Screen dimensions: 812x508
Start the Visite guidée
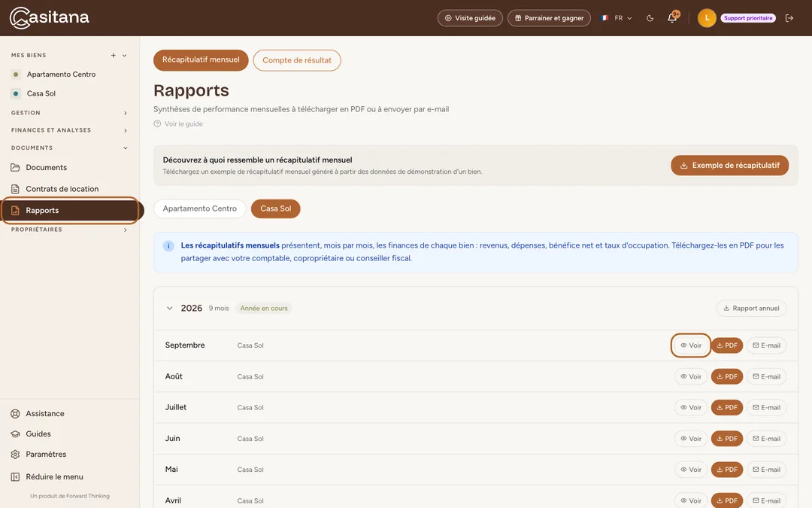point(470,18)
